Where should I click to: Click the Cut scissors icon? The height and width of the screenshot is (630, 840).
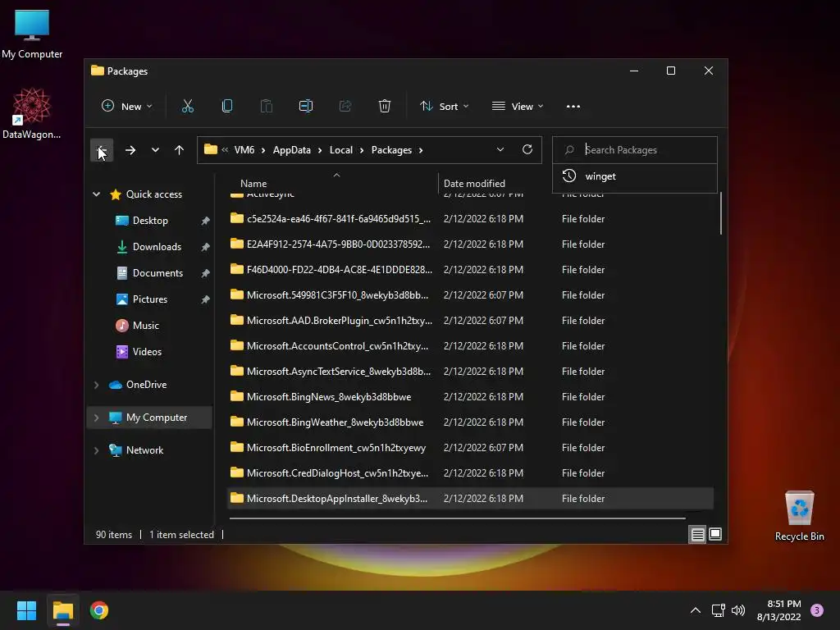pos(188,106)
